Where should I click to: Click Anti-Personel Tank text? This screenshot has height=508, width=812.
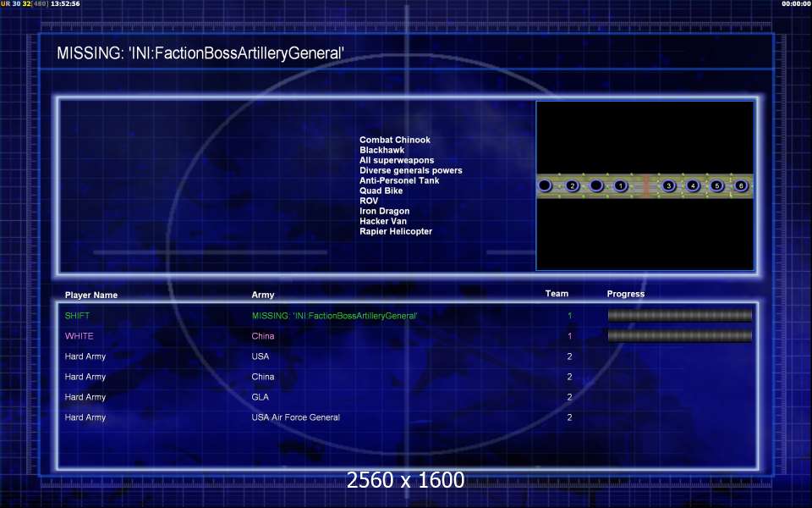point(399,180)
